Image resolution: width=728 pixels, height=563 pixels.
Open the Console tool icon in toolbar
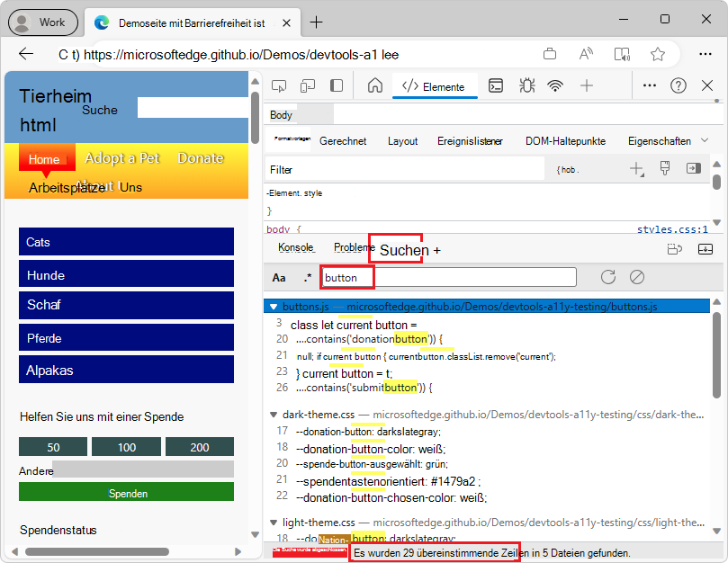496,85
